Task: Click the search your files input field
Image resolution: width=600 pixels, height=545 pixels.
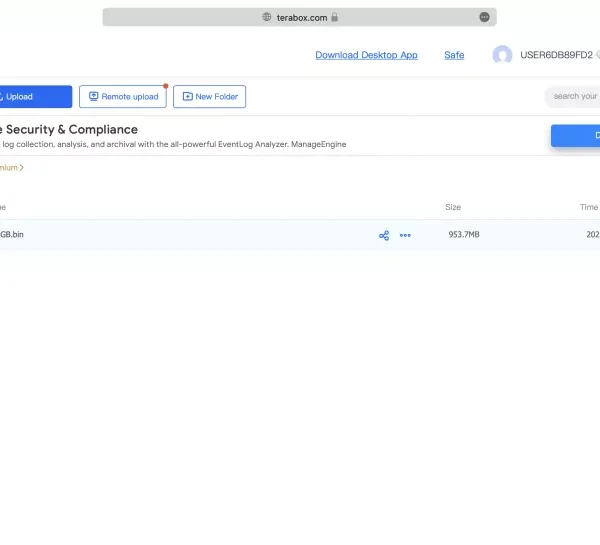Action: tap(574, 97)
